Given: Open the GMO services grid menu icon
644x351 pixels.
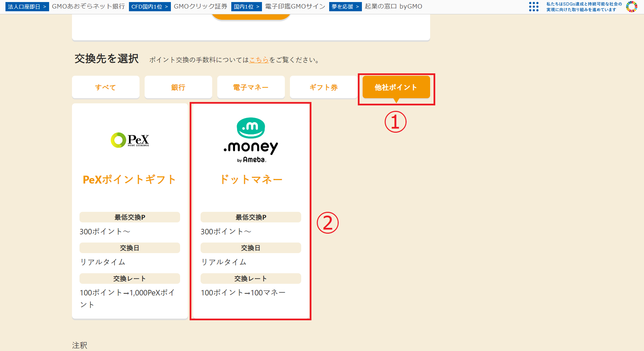Looking at the screenshot, I should pos(533,6).
